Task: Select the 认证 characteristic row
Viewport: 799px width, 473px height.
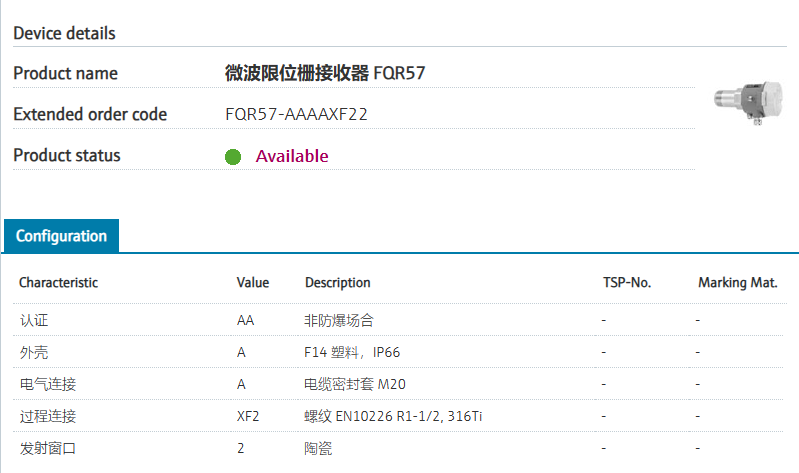Action: click(x=33, y=320)
